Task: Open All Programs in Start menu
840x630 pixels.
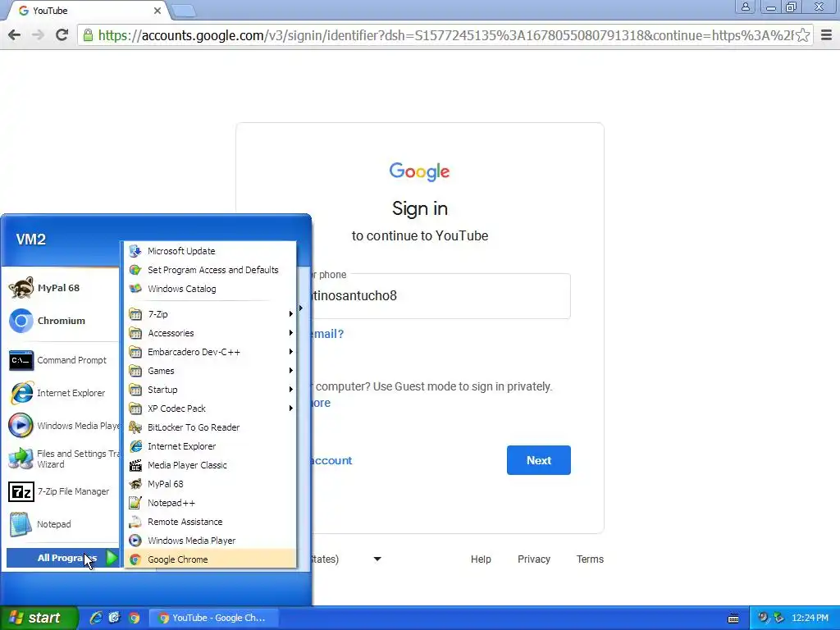Action: [62, 558]
